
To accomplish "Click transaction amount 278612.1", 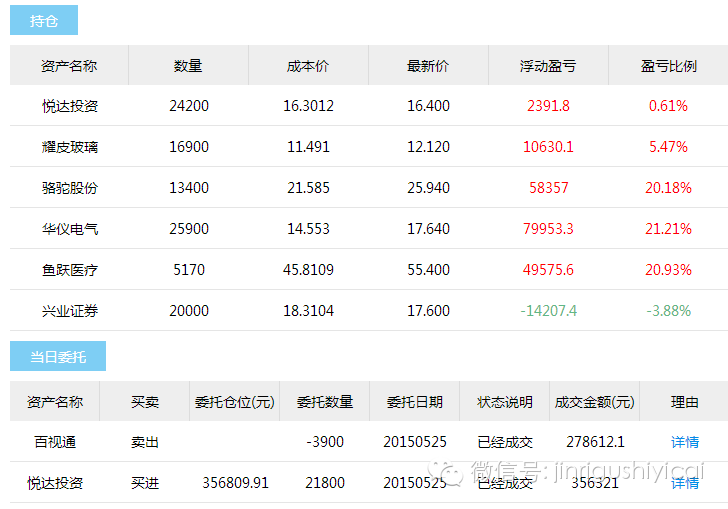I will pos(595,442).
